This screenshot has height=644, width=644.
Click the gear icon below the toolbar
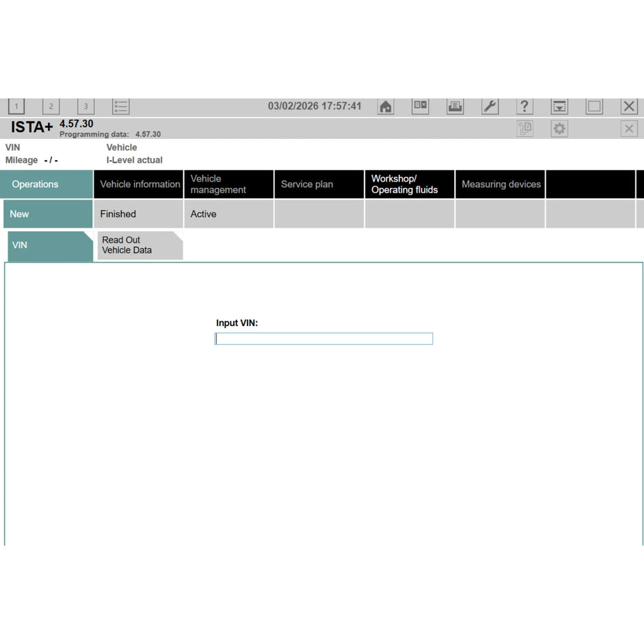pyautogui.click(x=559, y=129)
